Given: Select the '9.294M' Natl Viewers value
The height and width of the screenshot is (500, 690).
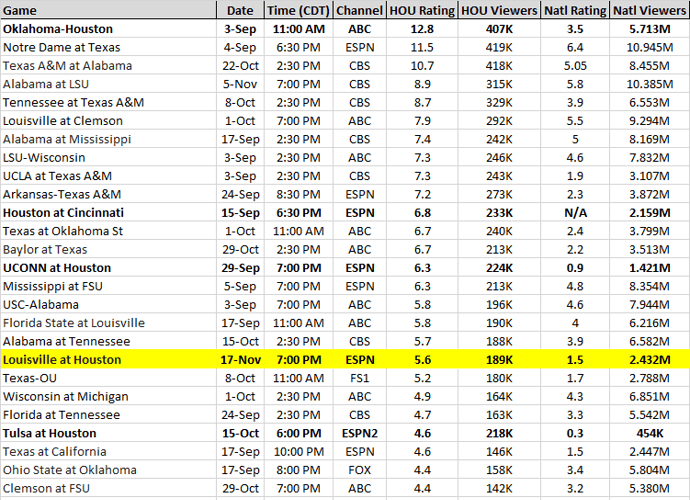Looking at the screenshot, I should point(650,121).
